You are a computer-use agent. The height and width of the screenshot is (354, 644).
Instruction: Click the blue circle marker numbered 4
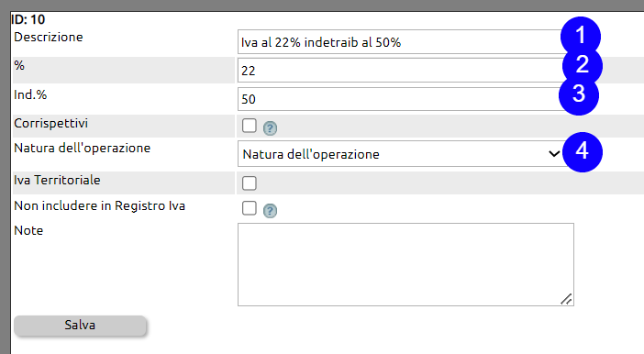coord(583,152)
